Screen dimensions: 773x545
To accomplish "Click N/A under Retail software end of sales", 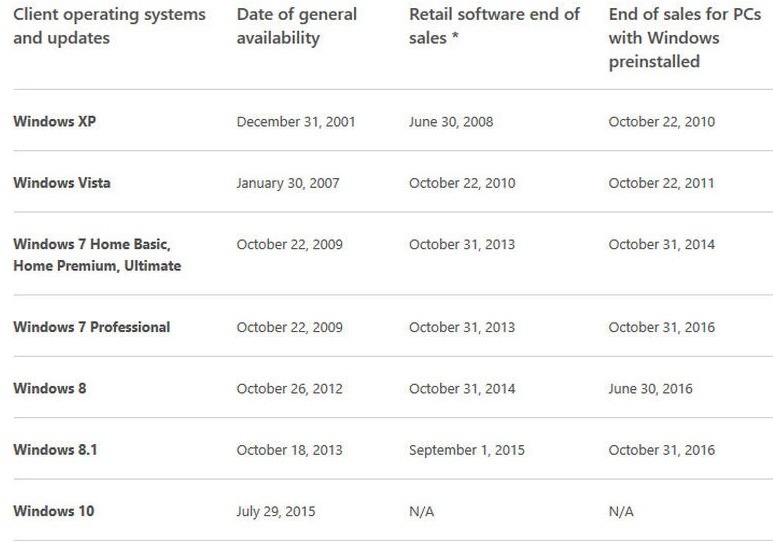I will click(422, 511).
